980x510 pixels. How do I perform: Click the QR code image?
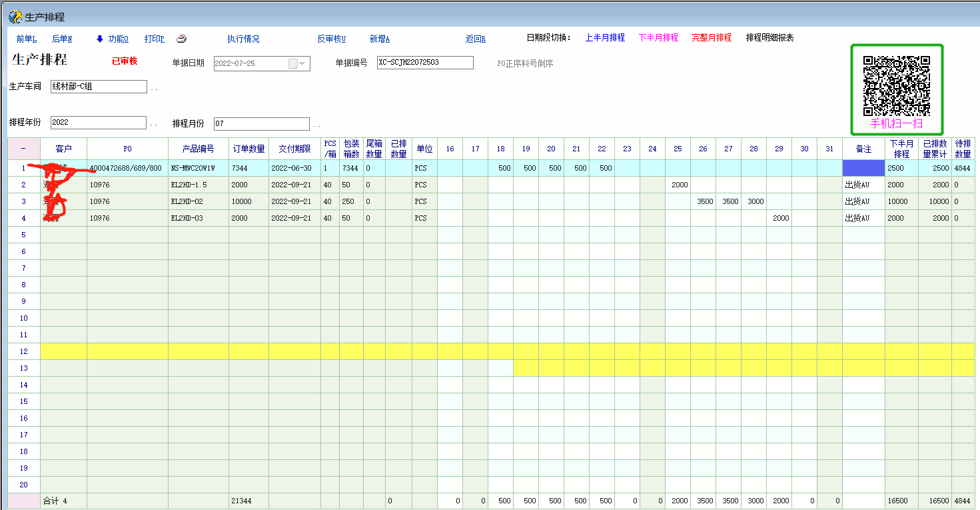click(x=896, y=85)
